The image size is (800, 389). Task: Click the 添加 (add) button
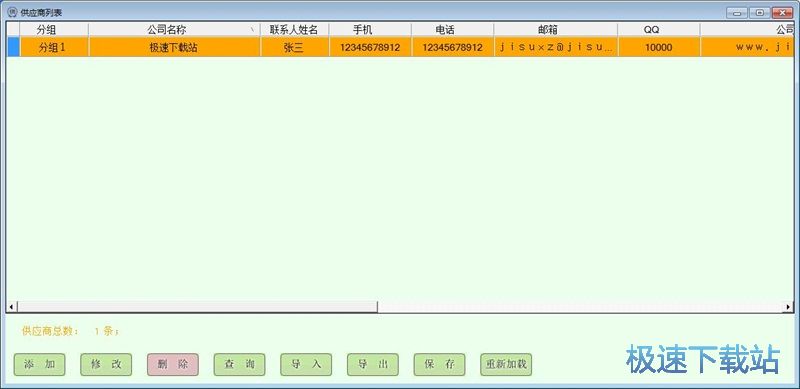coord(39,364)
